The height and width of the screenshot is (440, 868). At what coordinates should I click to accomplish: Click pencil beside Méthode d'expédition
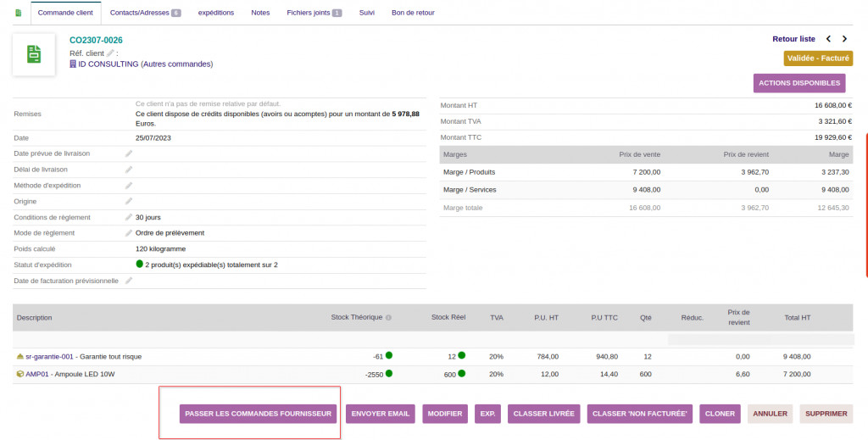[x=129, y=186]
